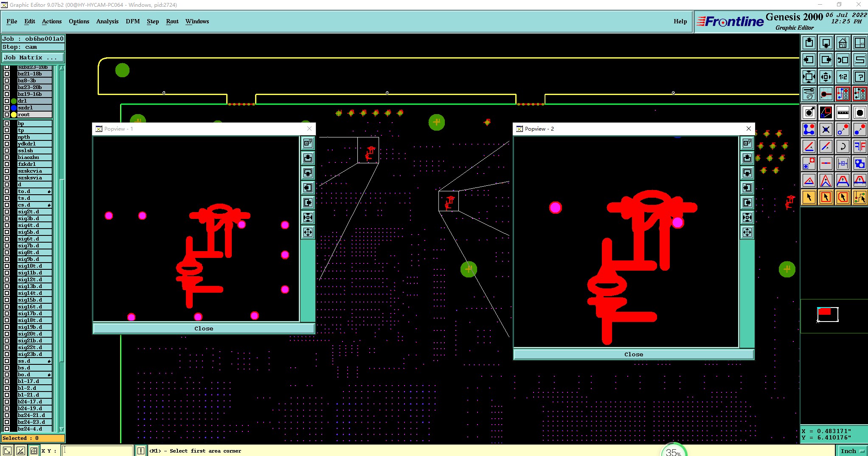Select the fzkdrl layer name
The width and height of the screenshot is (868, 456).
tap(35, 164)
